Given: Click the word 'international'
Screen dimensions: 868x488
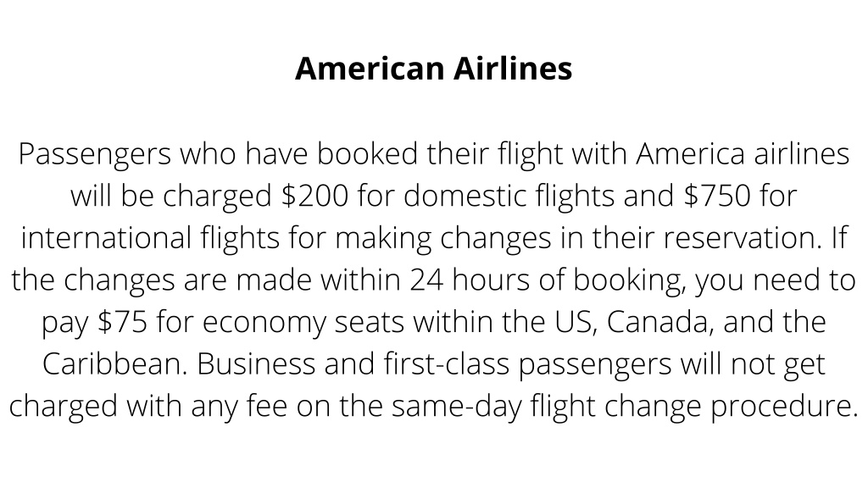Looking at the screenshot, I should click(106, 237).
